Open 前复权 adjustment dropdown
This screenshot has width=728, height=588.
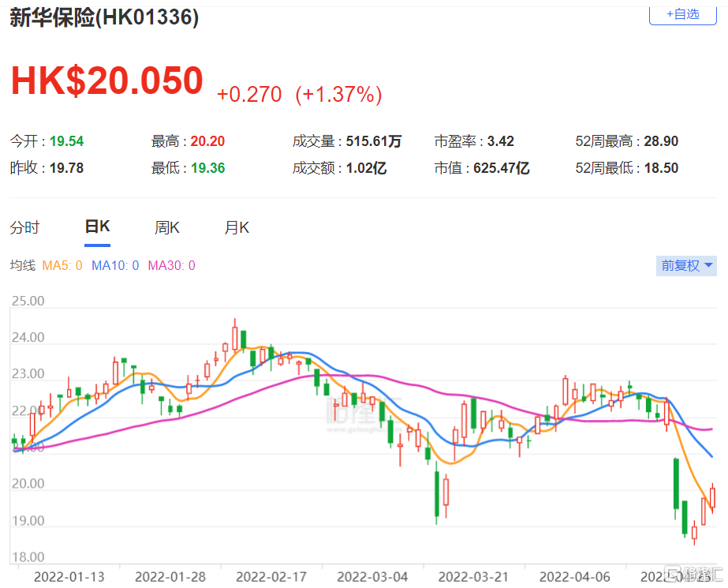[x=686, y=266]
